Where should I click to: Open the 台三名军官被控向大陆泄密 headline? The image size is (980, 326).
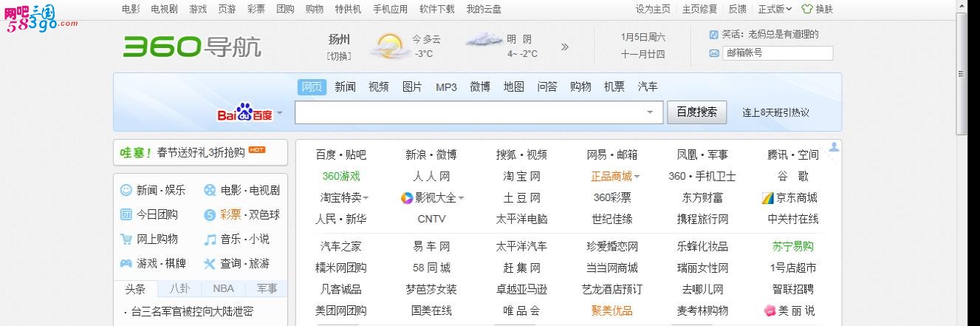pos(192,311)
